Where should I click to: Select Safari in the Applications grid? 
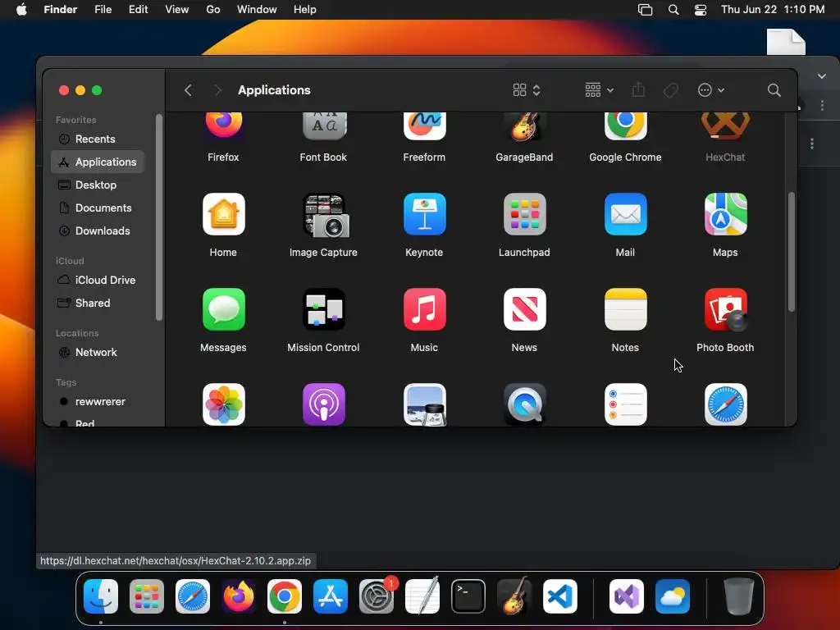pos(725,404)
